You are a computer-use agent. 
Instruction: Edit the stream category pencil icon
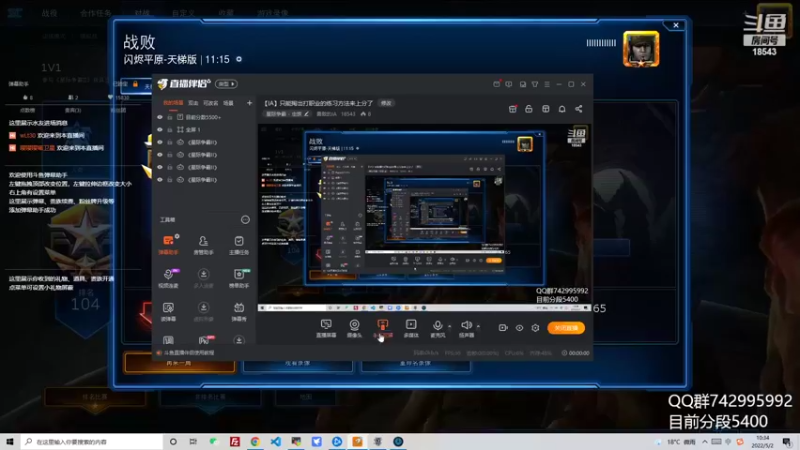point(307,114)
